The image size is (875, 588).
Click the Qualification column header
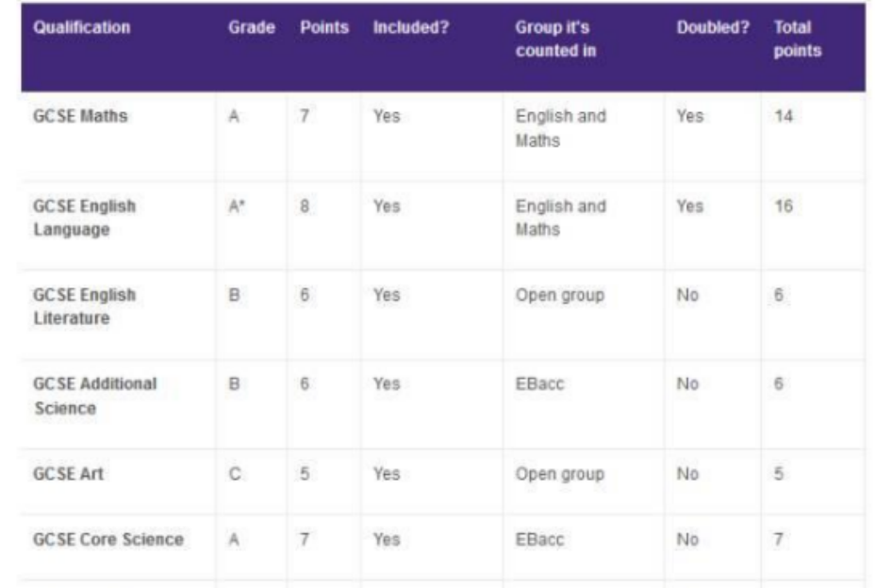(x=81, y=27)
